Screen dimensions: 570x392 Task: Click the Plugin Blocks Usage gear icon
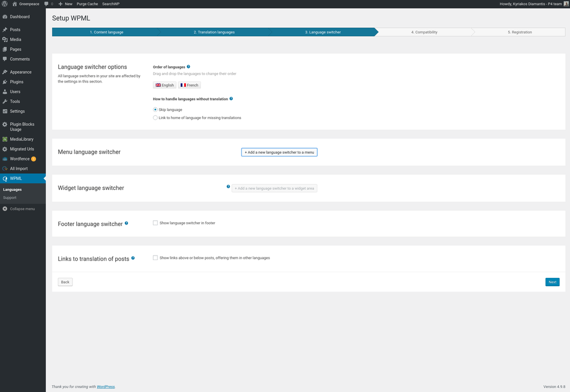[4, 124]
